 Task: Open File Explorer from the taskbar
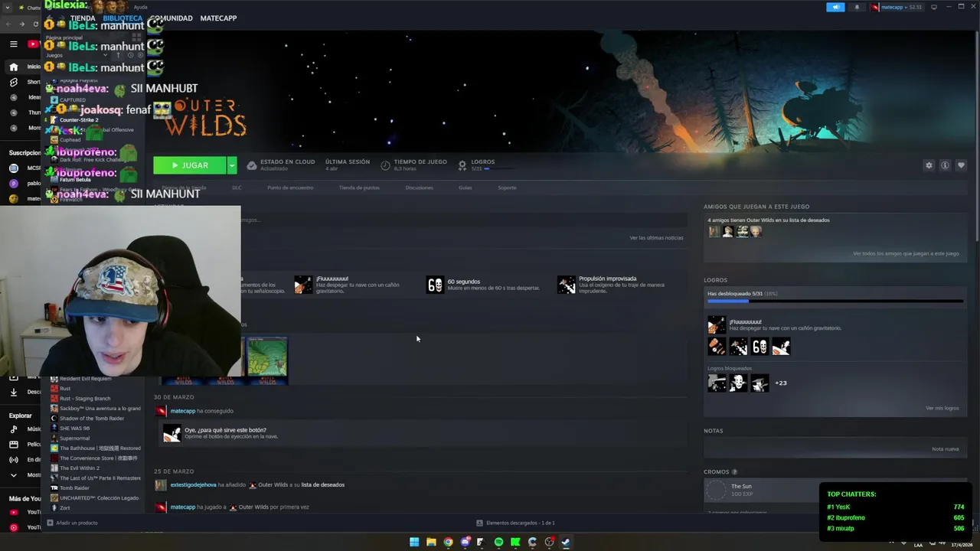pyautogui.click(x=431, y=542)
